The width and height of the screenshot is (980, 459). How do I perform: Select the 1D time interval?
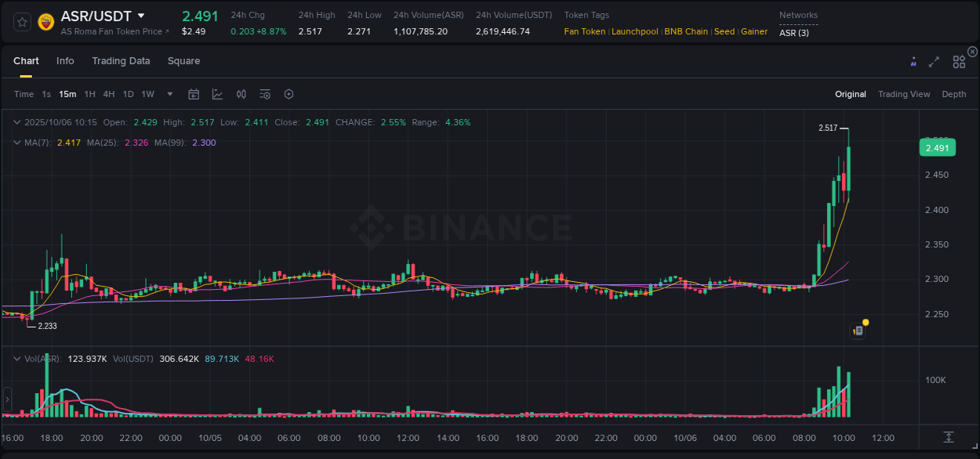[x=128, y=94]
